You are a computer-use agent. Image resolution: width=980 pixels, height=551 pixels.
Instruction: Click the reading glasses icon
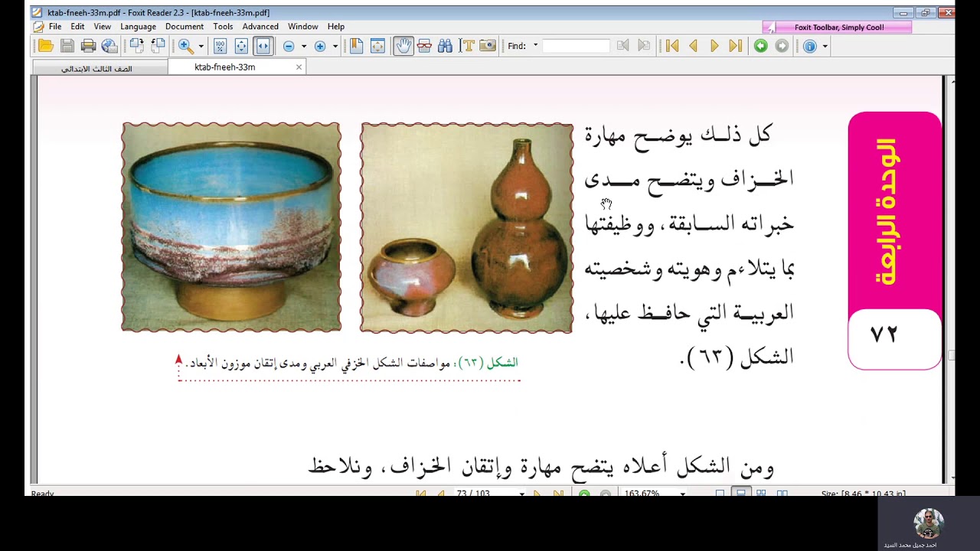(424, 46)
